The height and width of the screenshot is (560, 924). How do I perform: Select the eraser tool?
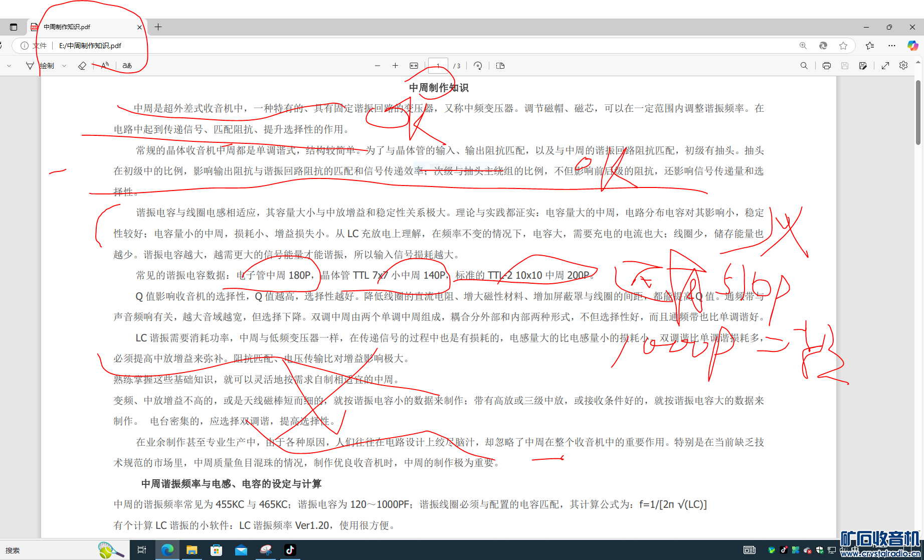(82, 66)
